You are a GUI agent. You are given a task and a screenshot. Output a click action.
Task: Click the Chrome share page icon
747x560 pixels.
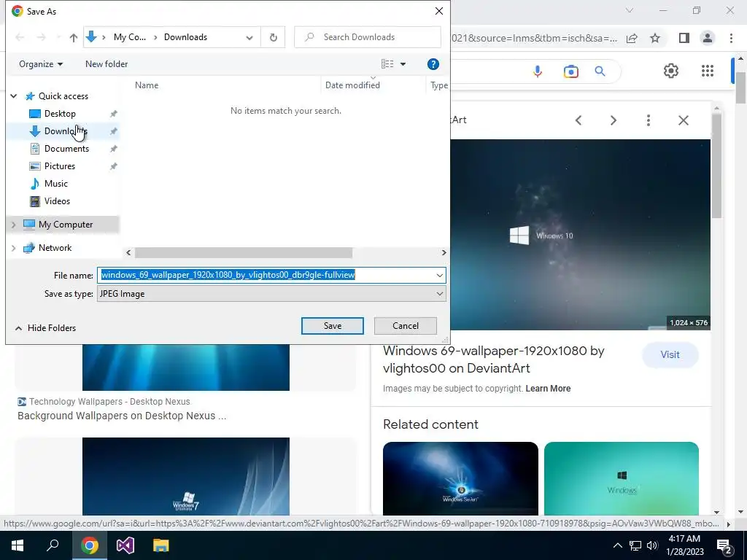(632, 38)
